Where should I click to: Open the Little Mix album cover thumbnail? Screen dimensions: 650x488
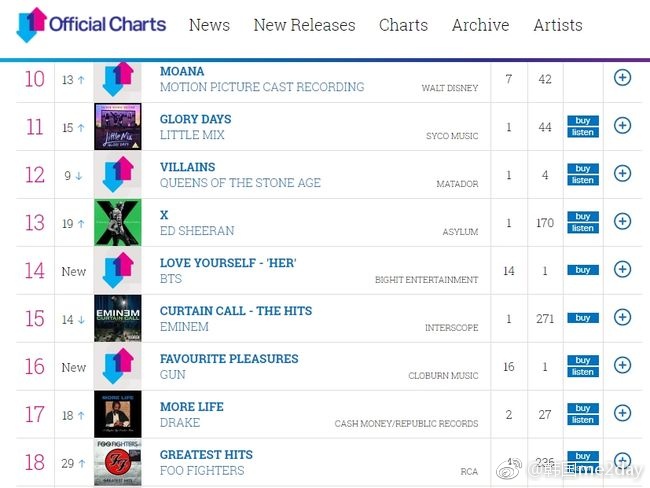(x=118, y=127)
